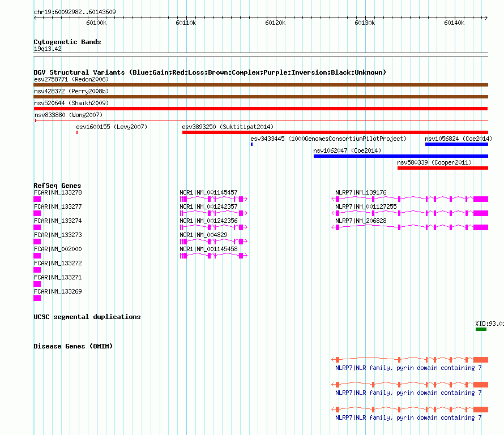Click the nsv520644 (Shaikh2009) red loss bar
504x435 pixels.
click(x=260, y=109)
